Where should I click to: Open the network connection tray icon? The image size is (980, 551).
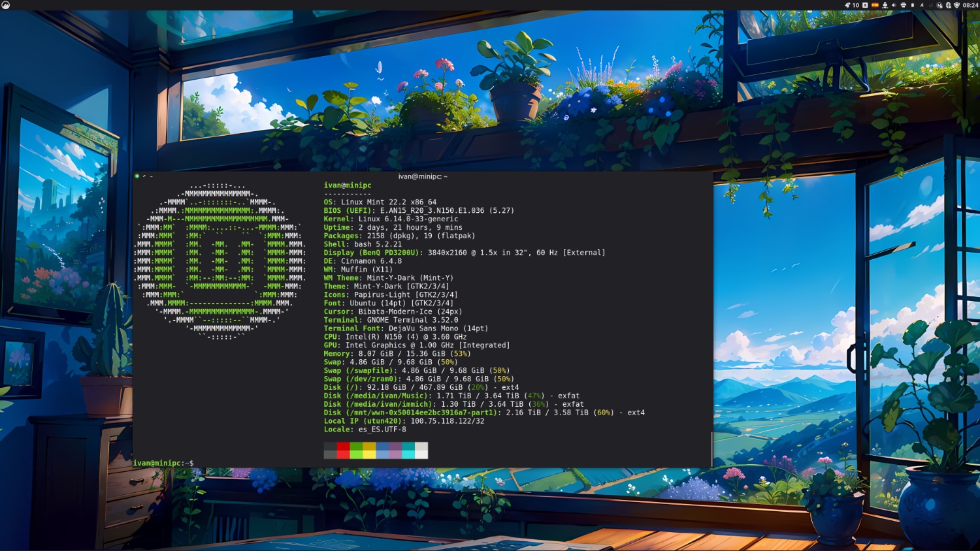pos(885,5)
